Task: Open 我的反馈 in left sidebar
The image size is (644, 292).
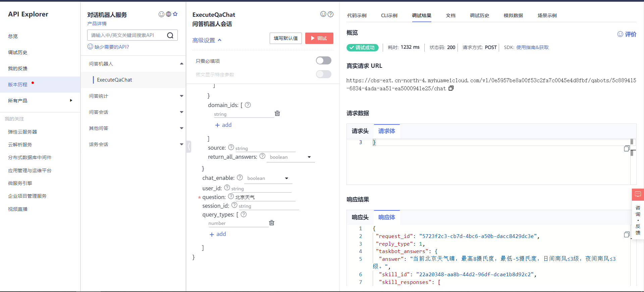Action: (x=18, y=68)
